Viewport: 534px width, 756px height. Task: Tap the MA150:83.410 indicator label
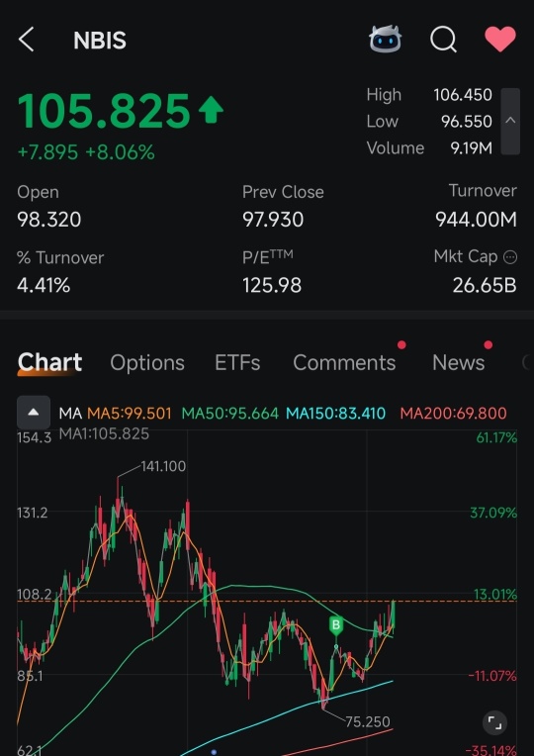(335, 414)
